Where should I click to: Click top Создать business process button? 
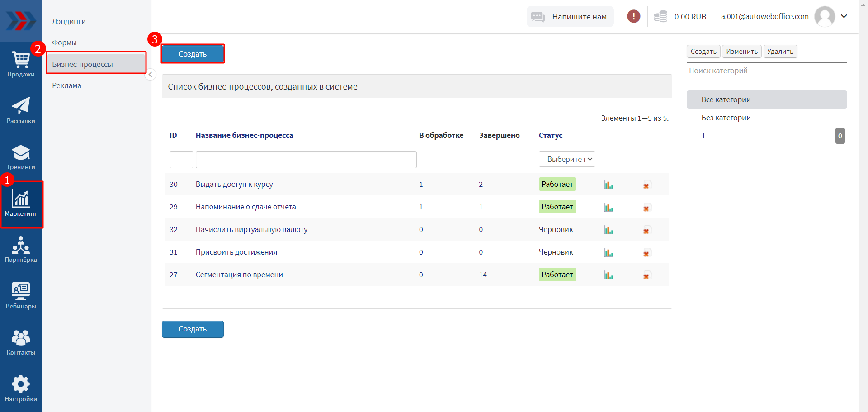tap(193, 54)
